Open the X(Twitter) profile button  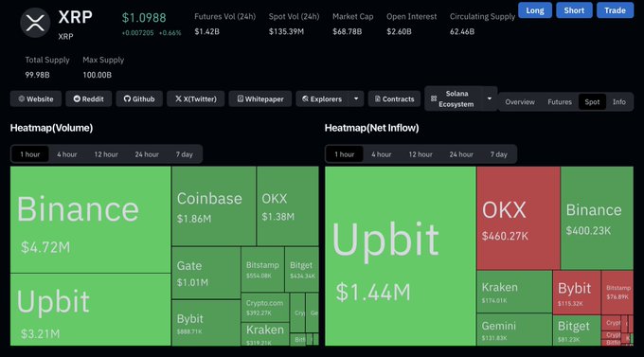(195, 99)
